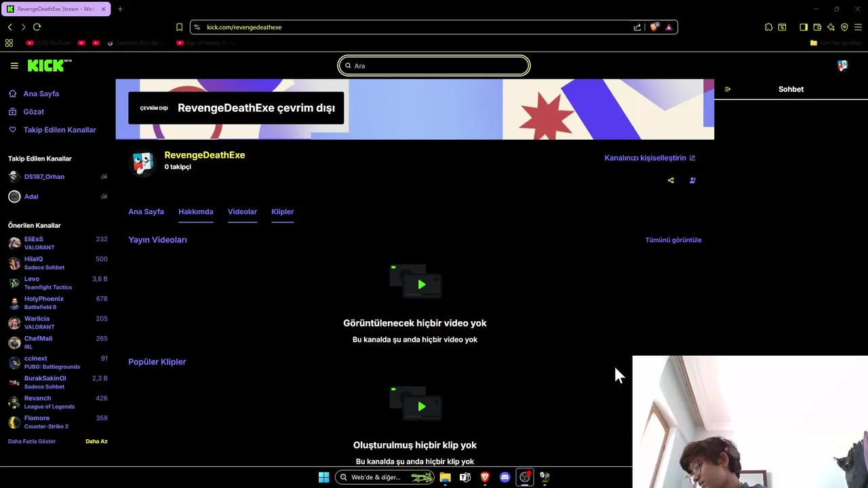Open the profile avatar at top right
This screenshot has width=868, height=488.
(x=842, y=66)
